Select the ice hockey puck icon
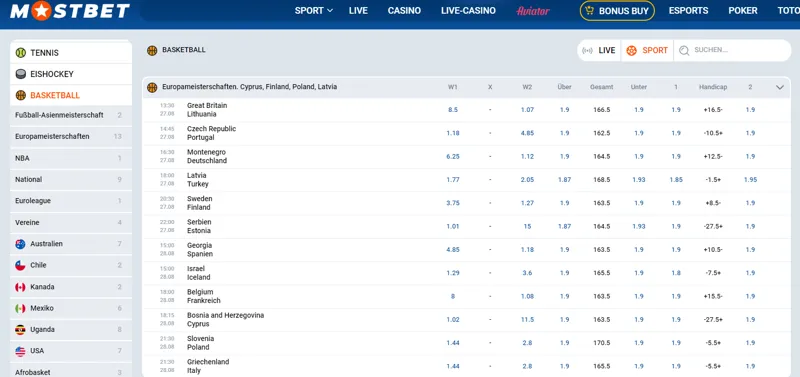The width and height of the screenshot is (800, 377). (x=20, y=74)
